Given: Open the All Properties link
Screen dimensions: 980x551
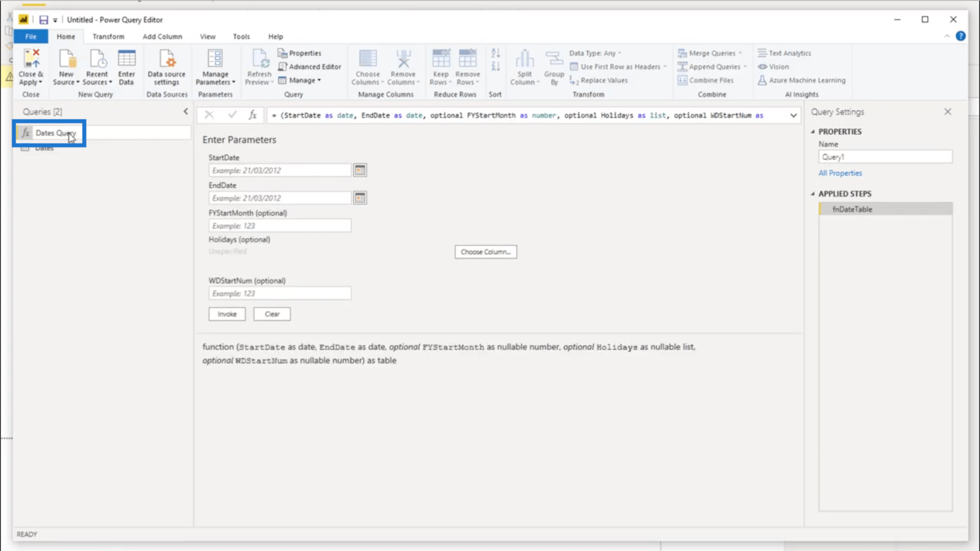Looking at the screenshot, I should coord(840,173).
